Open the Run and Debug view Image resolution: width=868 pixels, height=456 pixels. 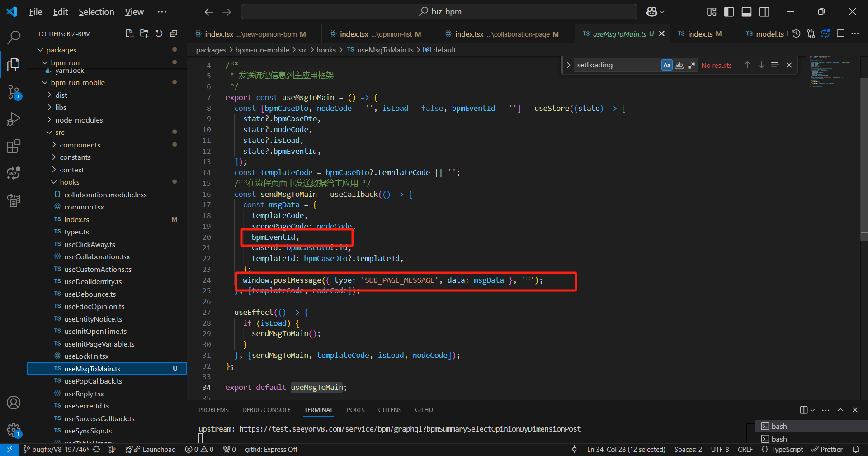pos(14,119)
